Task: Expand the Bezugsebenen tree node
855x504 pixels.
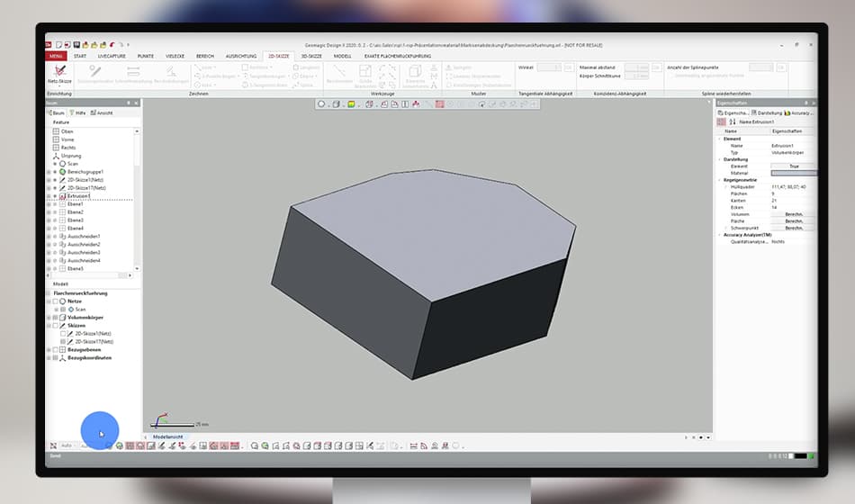Action: pos(49,350)
